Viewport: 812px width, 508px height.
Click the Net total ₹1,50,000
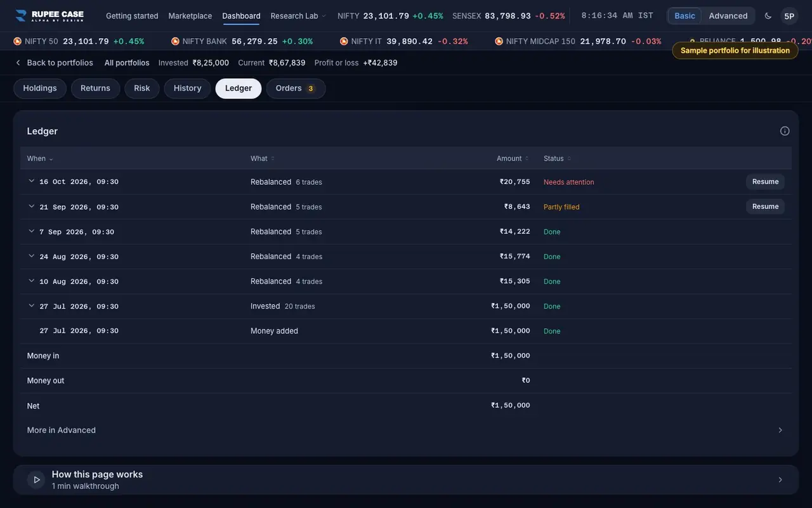click(510, 406)
